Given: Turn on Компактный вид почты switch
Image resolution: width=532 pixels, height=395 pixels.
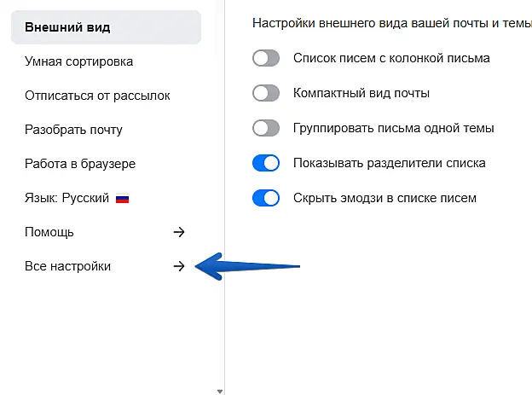Looking at the screenshot, I should point(266,93).
